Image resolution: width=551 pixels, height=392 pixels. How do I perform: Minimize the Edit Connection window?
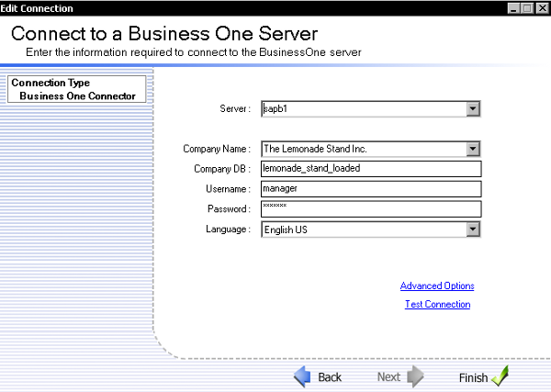coord(513,8)
